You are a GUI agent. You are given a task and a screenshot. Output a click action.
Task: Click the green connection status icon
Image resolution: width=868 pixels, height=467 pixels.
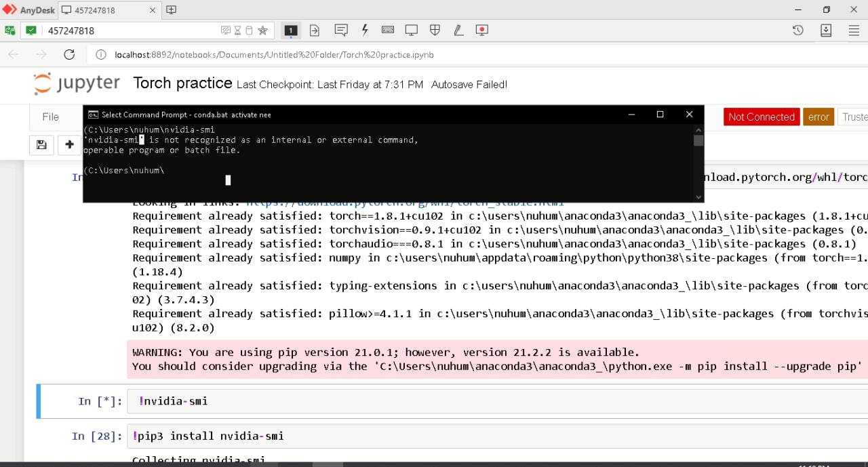click(x=9, y=31)
